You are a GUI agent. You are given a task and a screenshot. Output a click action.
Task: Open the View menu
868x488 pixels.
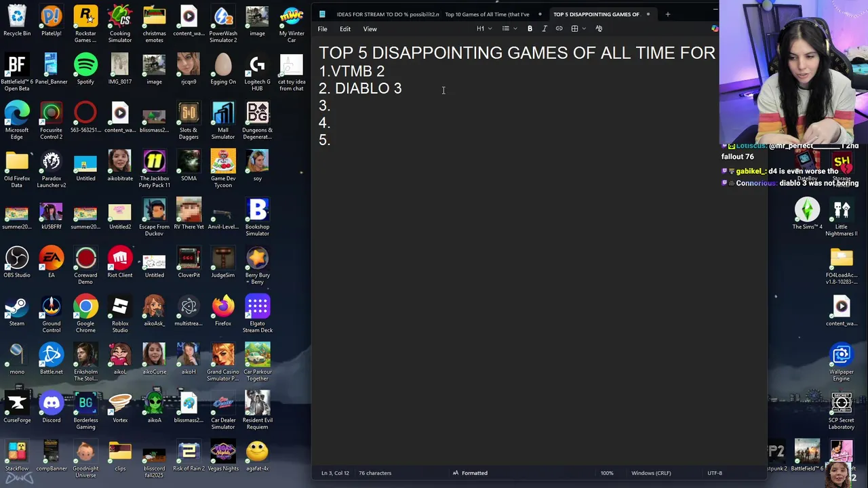(370, 29)
